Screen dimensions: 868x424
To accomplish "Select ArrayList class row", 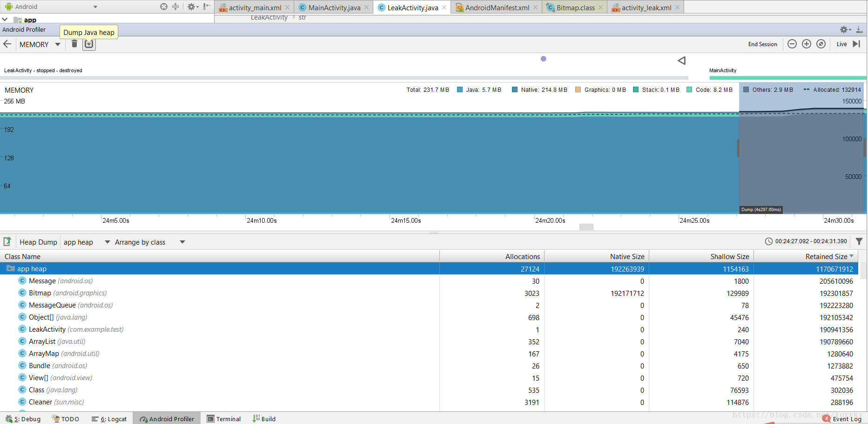I will (x=429, y=341).
